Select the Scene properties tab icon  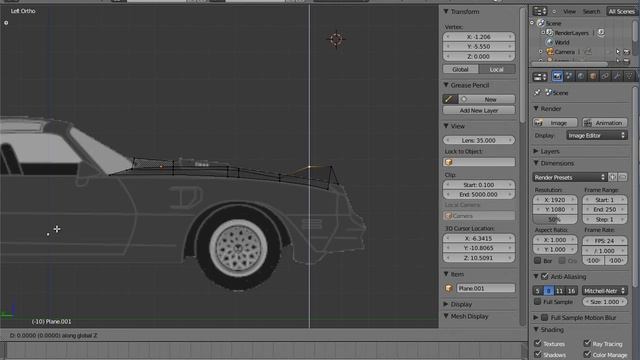(x=569, y=76)
